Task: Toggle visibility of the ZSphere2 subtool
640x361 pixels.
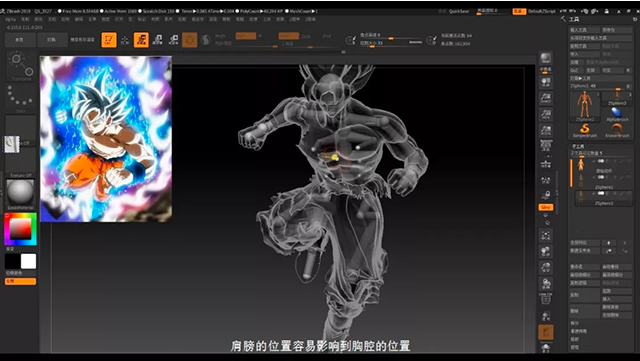Action: [x=601, y=194]
